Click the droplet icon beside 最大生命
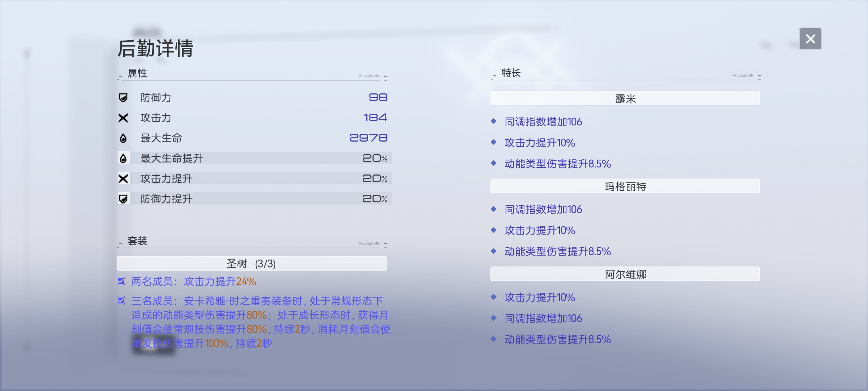868x391 pixels. click(123, 138)
